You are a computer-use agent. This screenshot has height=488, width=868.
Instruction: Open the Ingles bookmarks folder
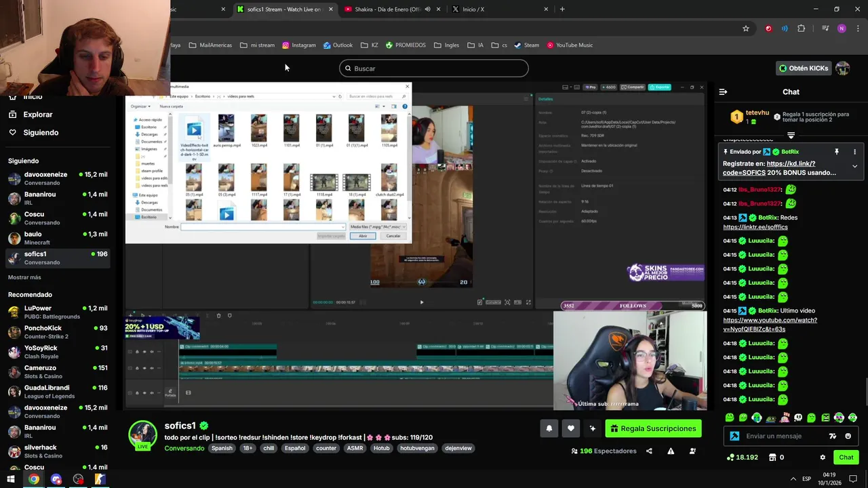[x=446, y=45]
